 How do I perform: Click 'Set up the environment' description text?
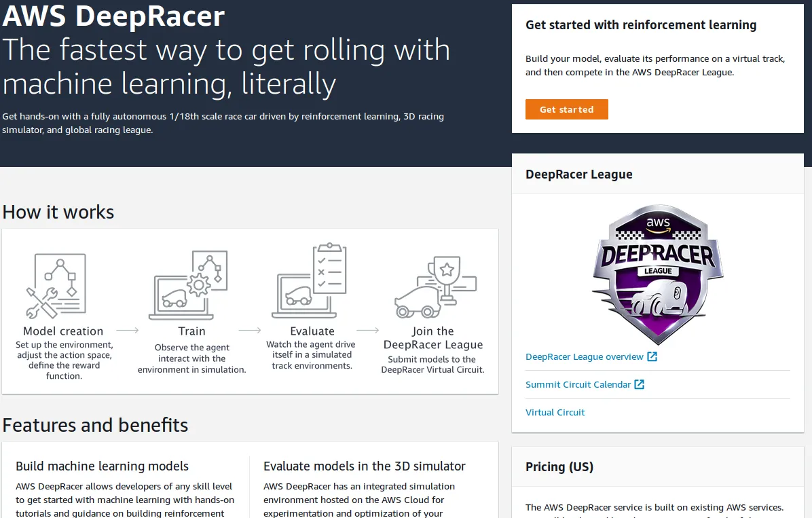click(x=64, y=360)
